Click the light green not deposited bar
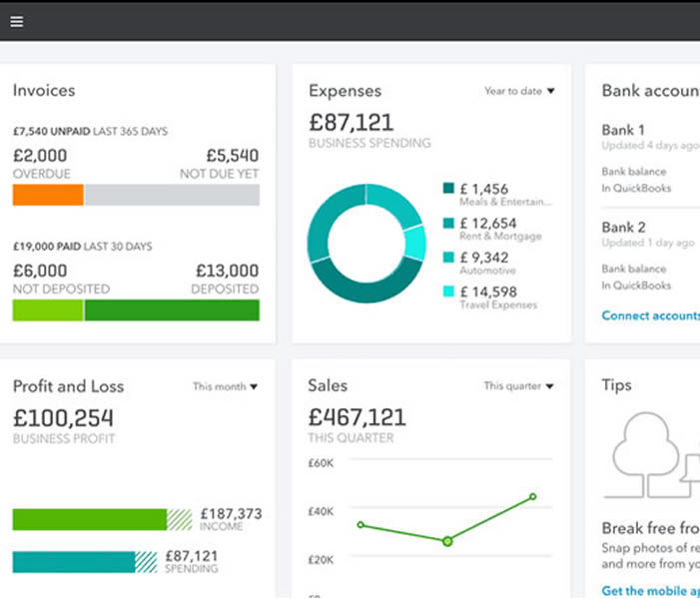 tap(48, 310)
